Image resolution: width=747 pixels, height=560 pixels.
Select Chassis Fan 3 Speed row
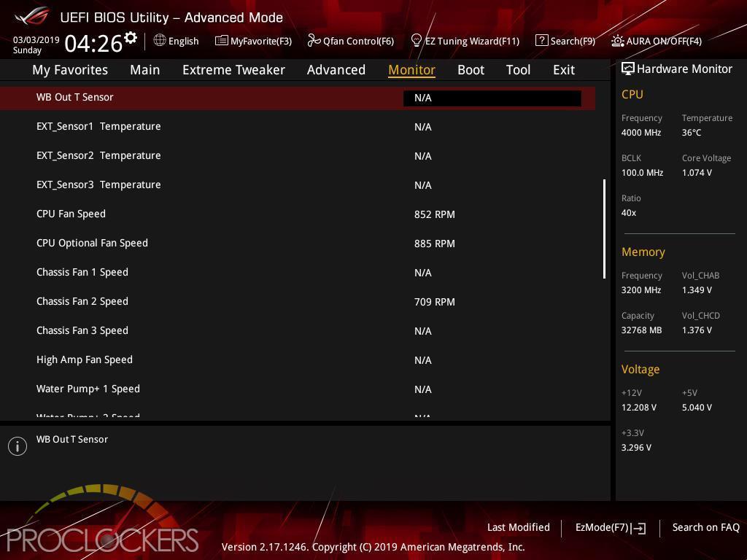click(298, 330)
